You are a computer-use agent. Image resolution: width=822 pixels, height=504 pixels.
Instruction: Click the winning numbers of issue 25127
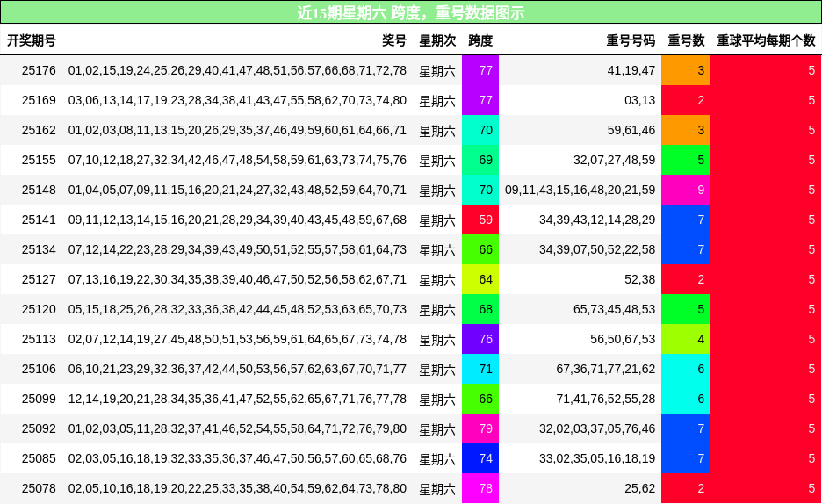click(237, 279)
